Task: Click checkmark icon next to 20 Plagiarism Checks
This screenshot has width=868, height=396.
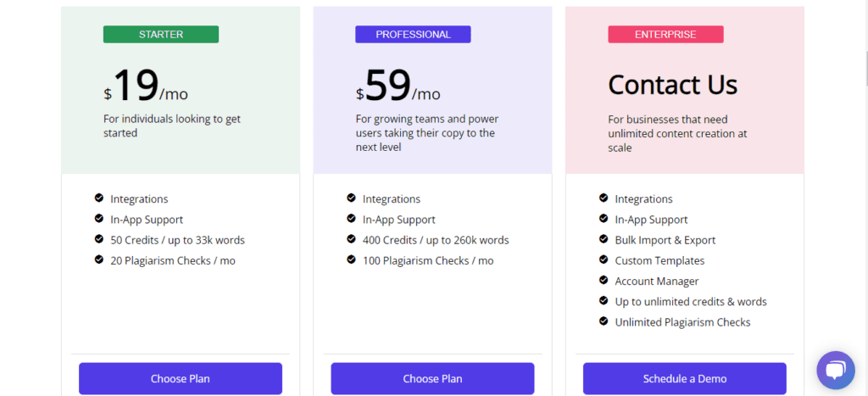Action: pos(99,259)
